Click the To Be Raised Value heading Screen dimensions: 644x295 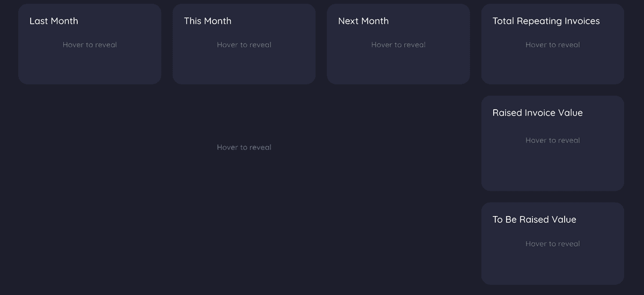535,219
